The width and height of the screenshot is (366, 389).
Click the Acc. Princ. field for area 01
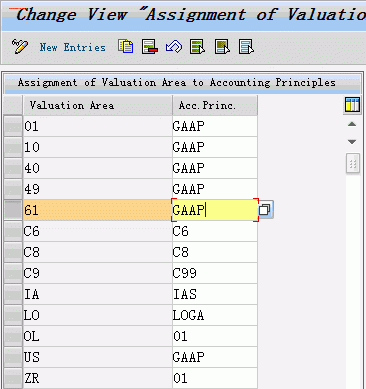pos(215,126)
